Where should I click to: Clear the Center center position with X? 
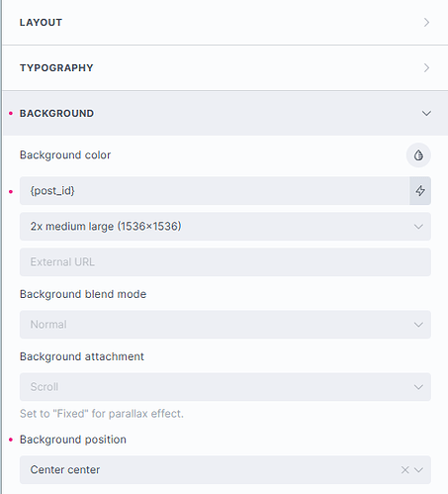[x=404, y=470]
